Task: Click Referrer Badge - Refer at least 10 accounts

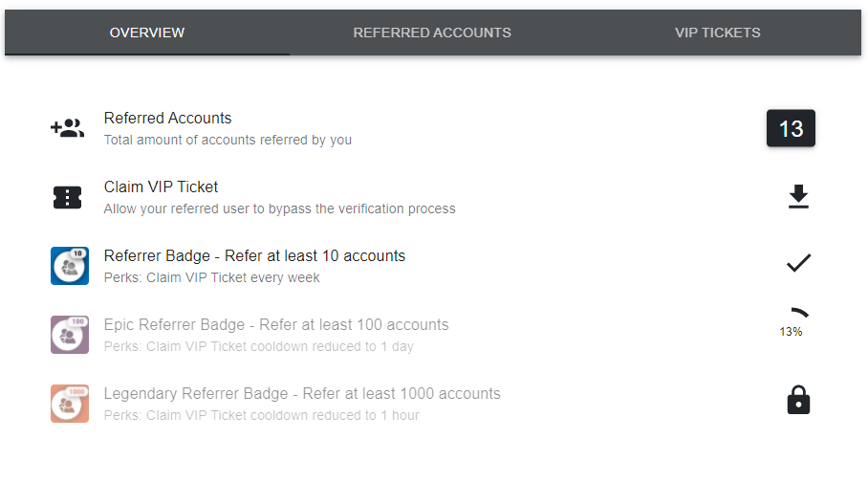Action: pos(254,256)
